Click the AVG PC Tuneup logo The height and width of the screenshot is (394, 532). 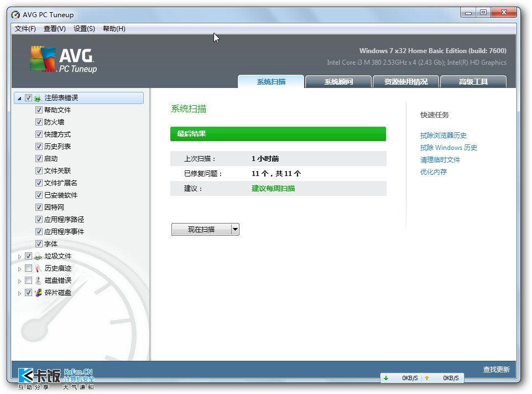click(63, 59)
